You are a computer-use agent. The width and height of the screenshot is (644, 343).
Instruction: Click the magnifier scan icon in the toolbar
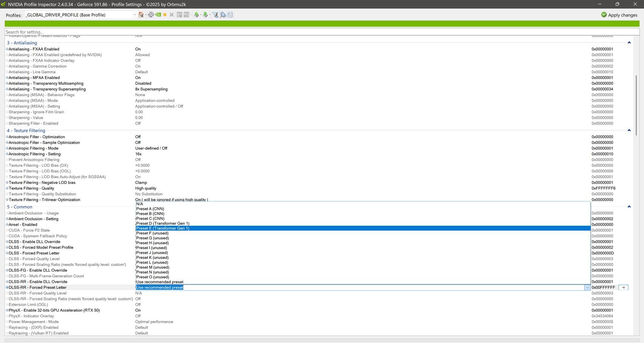pos(223,15)
